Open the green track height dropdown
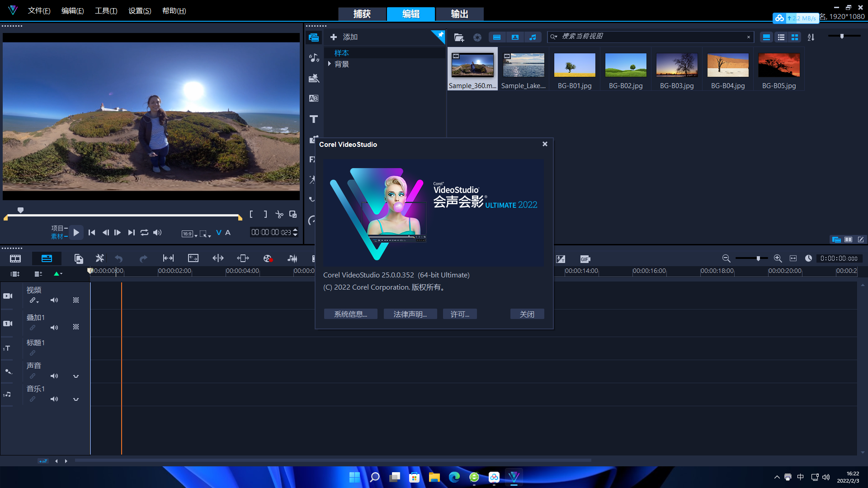The width and height of the screenshot is (868, 488). click(x=58, y=274)
